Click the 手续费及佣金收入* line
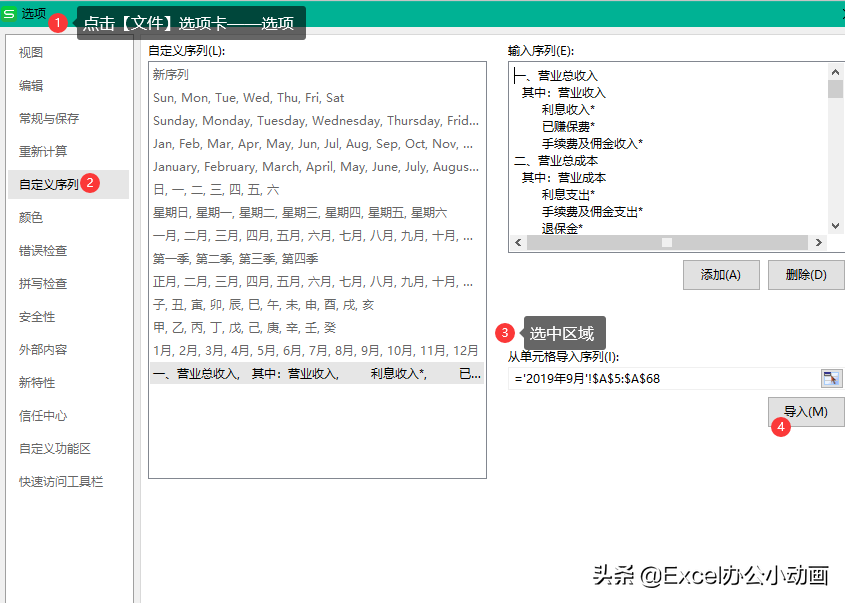The width and height of the screenshot is (845, 603). click(x=592, y=143)
